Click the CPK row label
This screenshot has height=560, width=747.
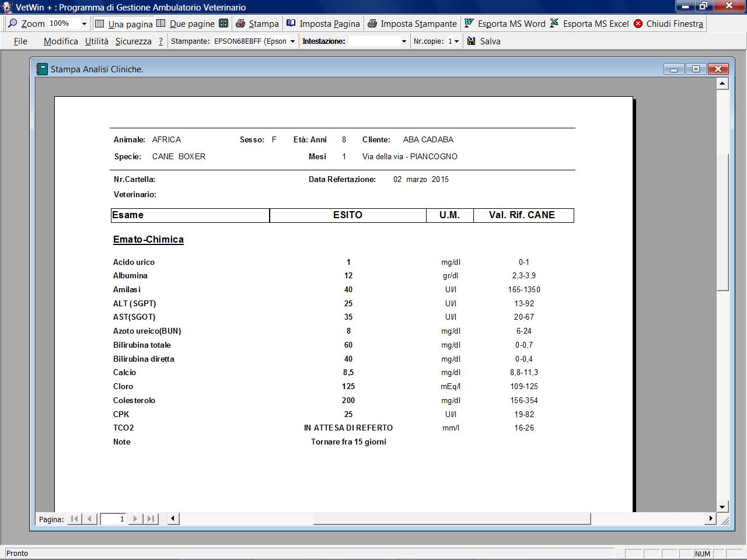(x=121, y=414)
